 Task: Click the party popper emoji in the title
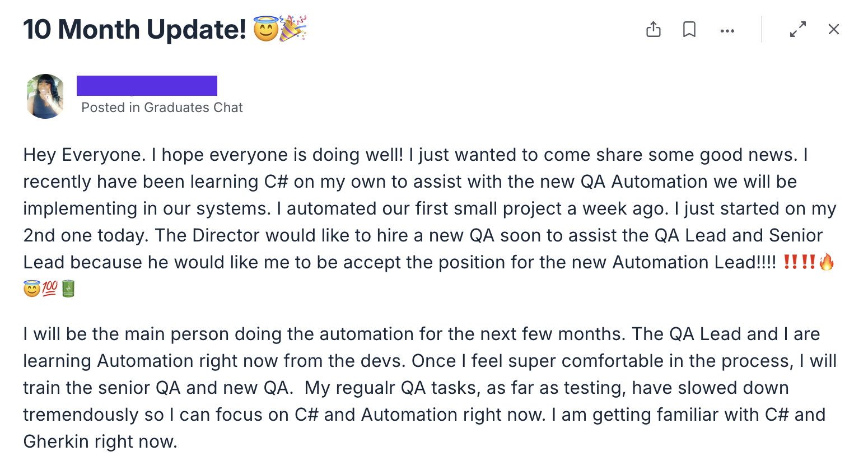click(x=293, y=29)
